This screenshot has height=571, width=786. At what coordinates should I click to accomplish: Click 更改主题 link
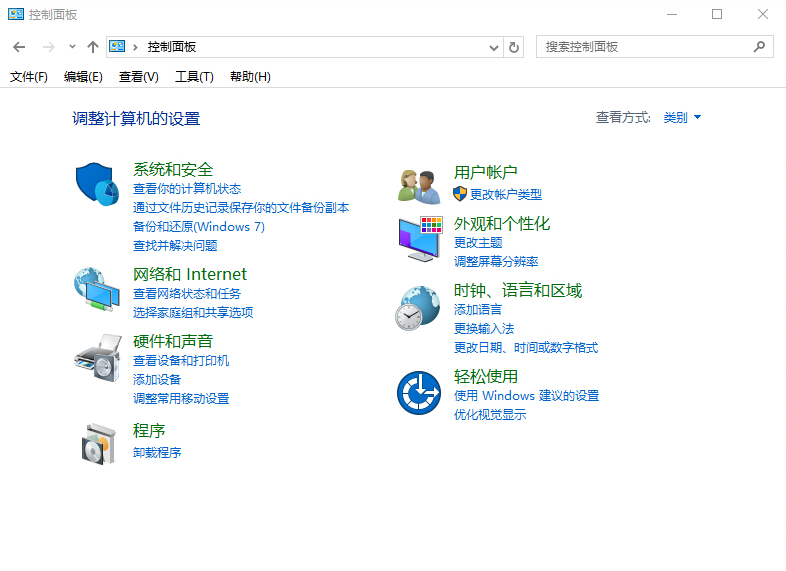[478, 243]
